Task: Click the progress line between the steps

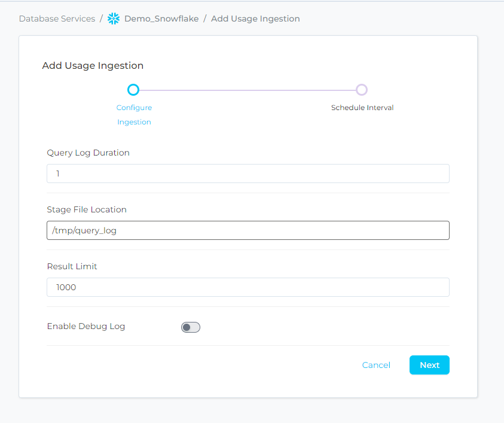Action: pos(248,90)
